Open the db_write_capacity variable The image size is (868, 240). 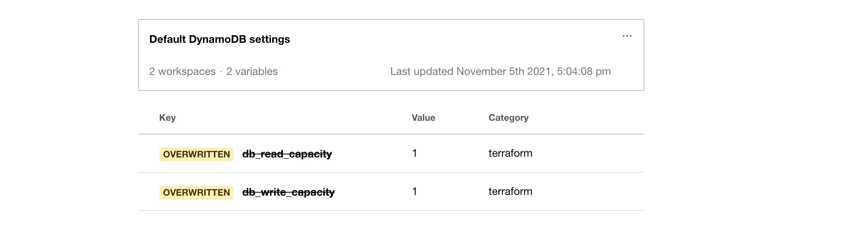(x=289, y=193)
